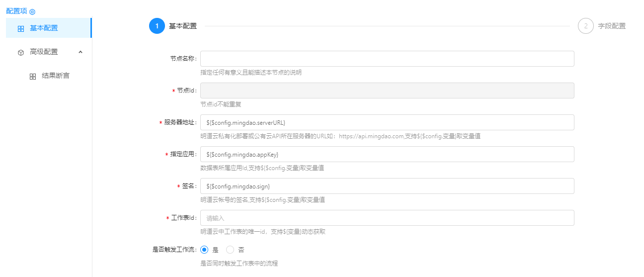Click the blue step 1 circle
Viewport: 644px width, 277px height.
point(157,26)
